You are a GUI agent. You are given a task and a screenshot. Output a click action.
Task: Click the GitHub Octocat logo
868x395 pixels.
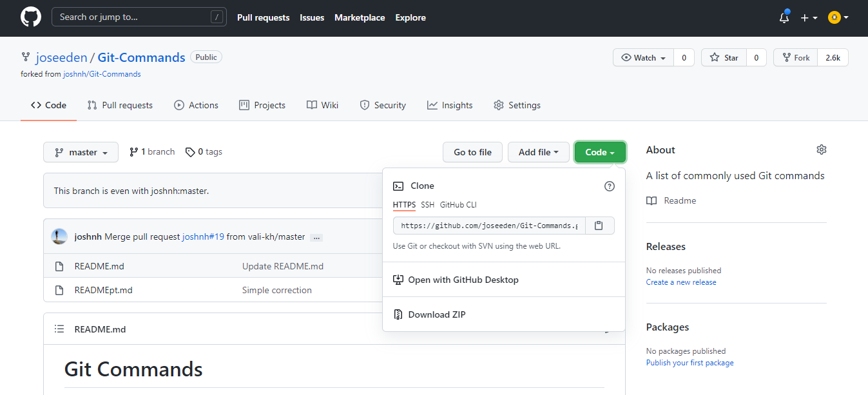tap(31, 17)
